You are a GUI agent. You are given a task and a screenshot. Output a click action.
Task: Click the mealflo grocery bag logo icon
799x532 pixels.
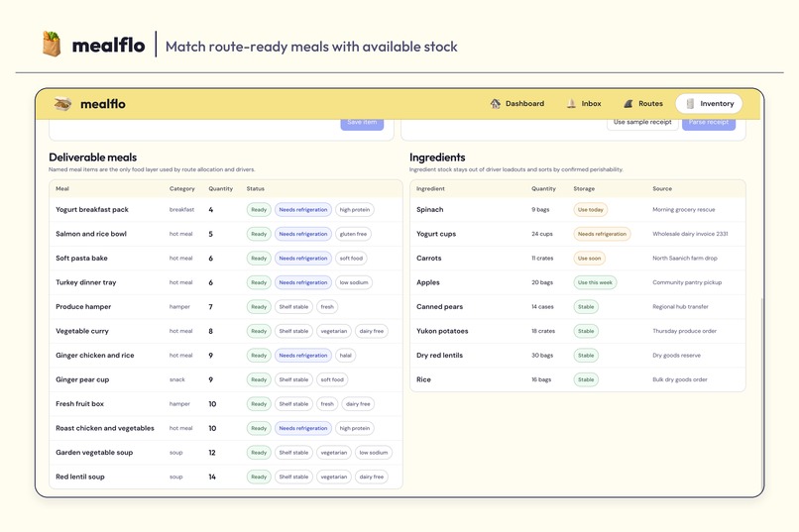(52, 44)
